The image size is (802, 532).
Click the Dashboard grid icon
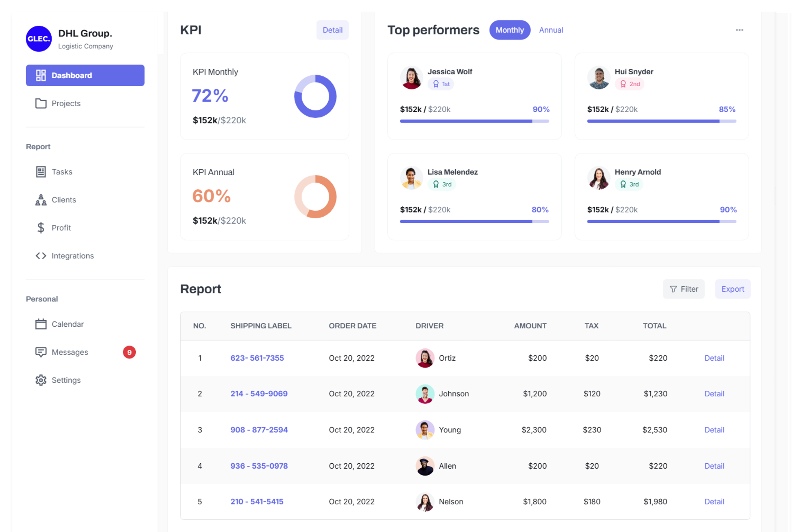(x=41, y=75)
